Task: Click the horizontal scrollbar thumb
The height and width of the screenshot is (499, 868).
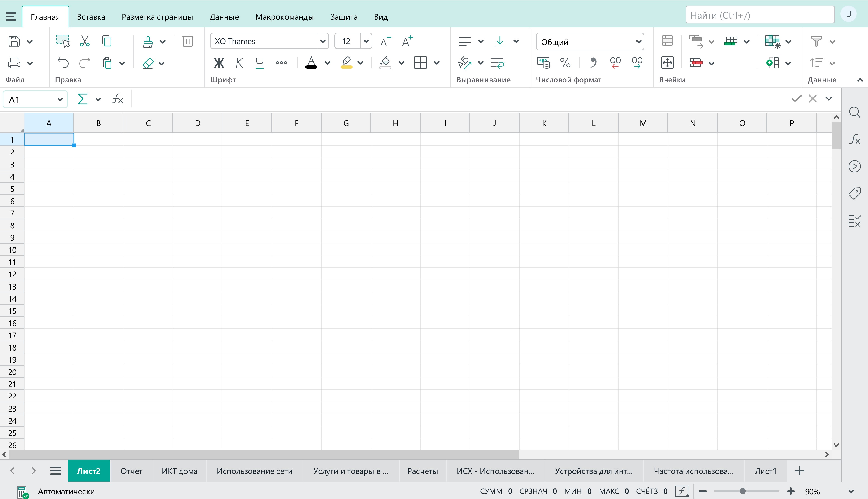Action: click(x=264, y=454)
